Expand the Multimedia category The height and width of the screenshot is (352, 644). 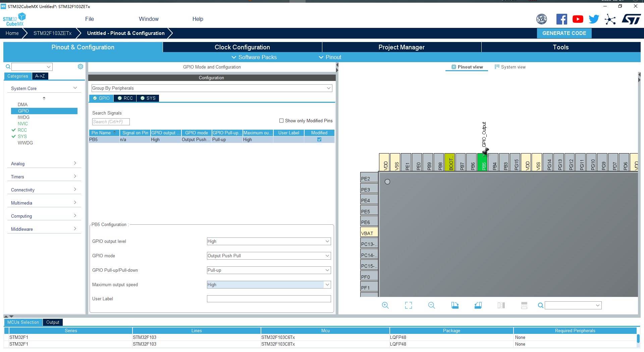(44, 203)
